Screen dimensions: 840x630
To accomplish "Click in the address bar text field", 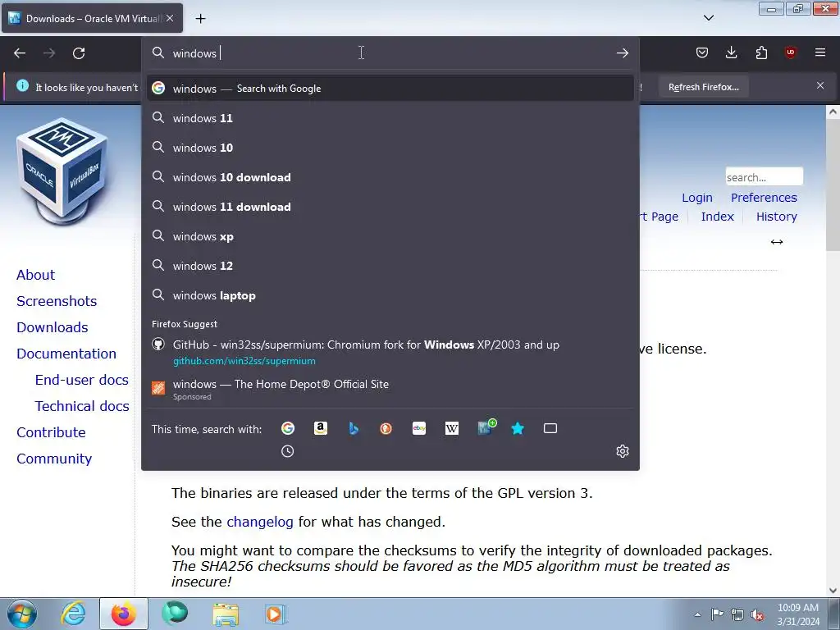I will coord(391,53).
